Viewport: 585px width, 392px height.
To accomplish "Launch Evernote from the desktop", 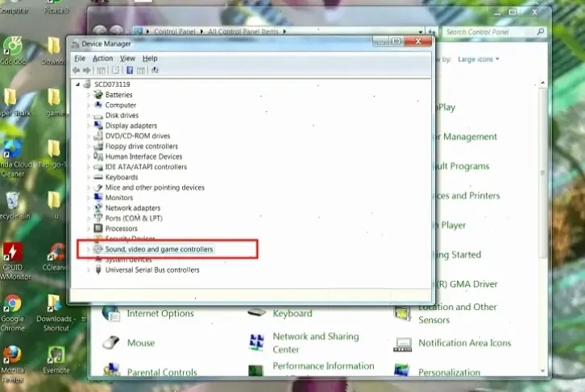I will tap(55, 357).
